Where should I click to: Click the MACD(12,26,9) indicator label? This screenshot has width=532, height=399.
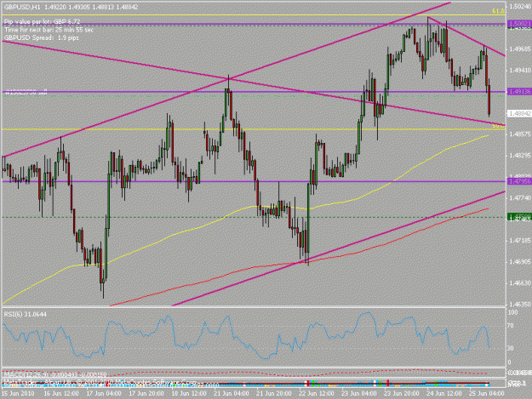click(55, 374)
